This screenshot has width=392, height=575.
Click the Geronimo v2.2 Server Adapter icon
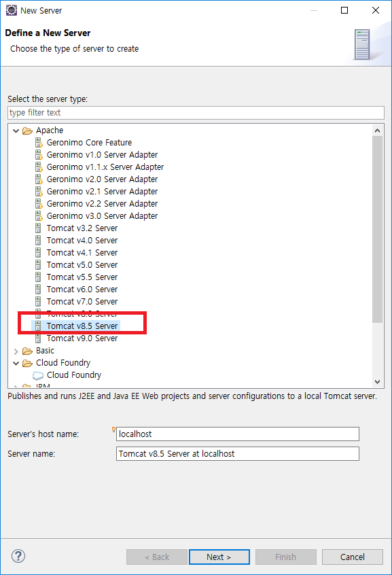[x=39, y=203]
